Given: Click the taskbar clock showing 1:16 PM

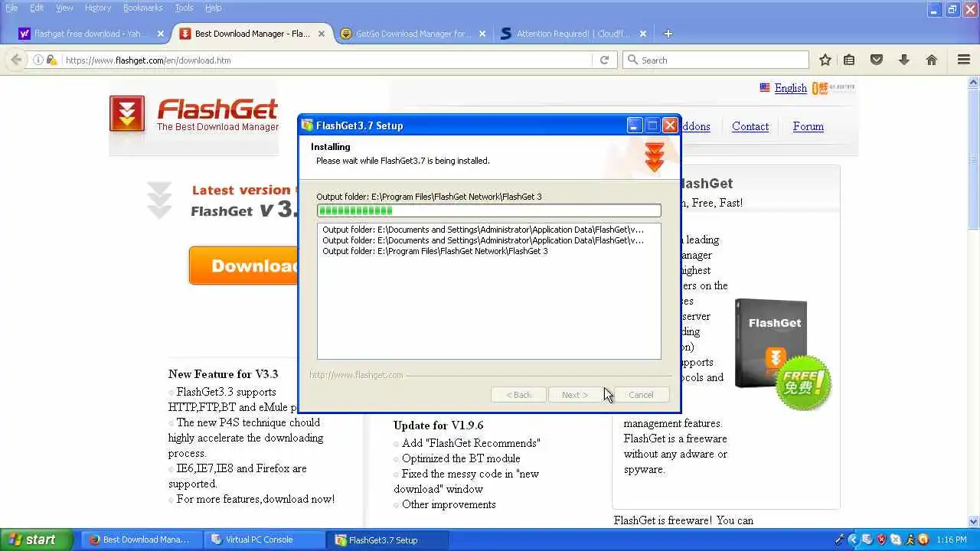Looking at the screenshot, I should tap(951, 540).
